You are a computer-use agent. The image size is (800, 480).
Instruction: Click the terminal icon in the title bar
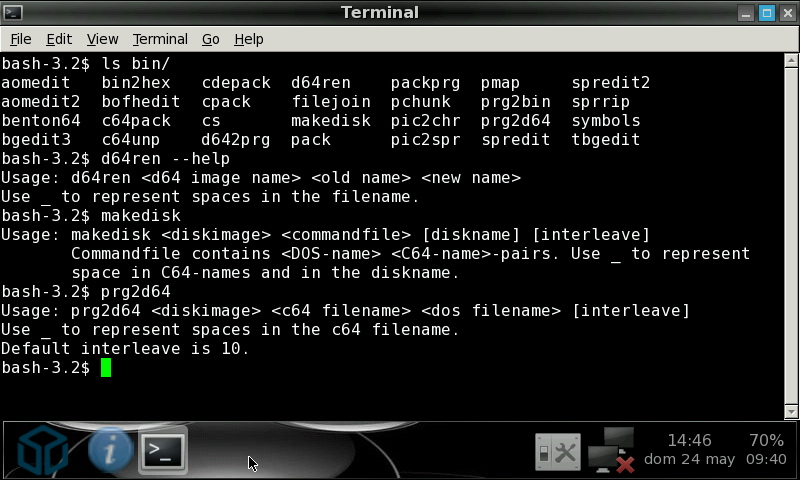click(13, 12)
